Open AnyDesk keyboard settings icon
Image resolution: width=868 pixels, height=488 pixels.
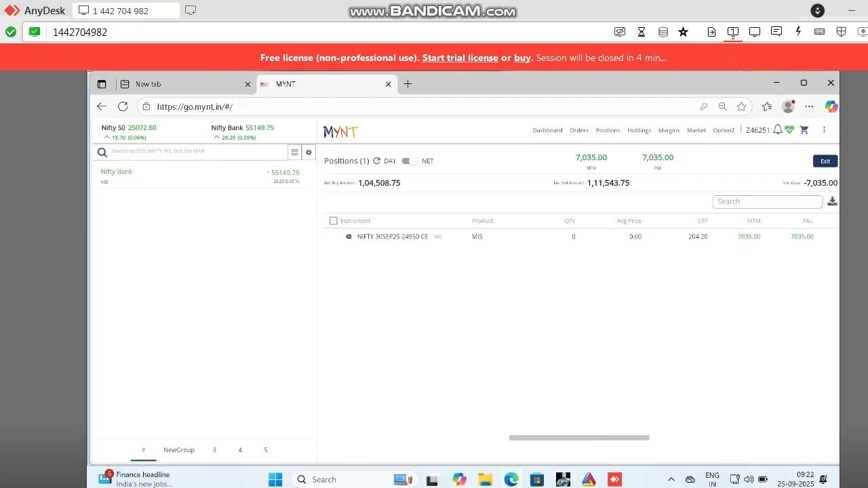coord(819,32)
